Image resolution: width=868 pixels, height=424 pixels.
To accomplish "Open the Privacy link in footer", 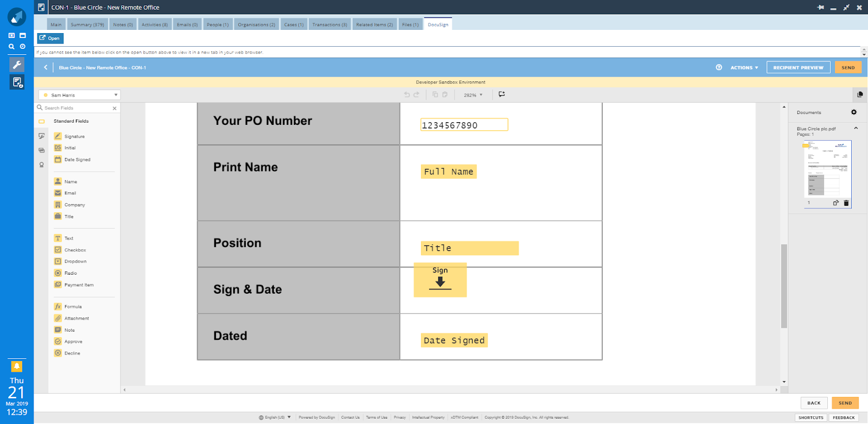I will click(400, 417).
